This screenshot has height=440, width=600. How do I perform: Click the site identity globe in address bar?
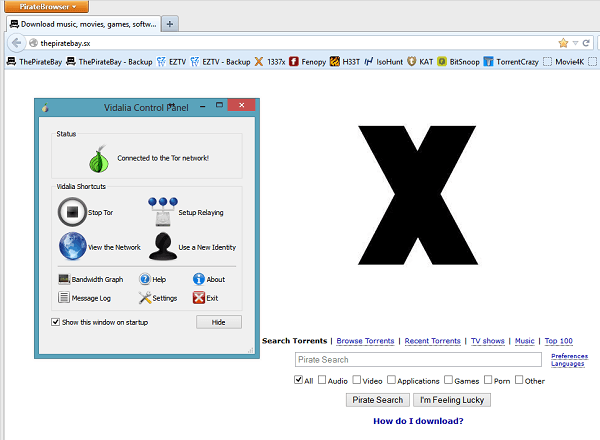coord(33,43)
